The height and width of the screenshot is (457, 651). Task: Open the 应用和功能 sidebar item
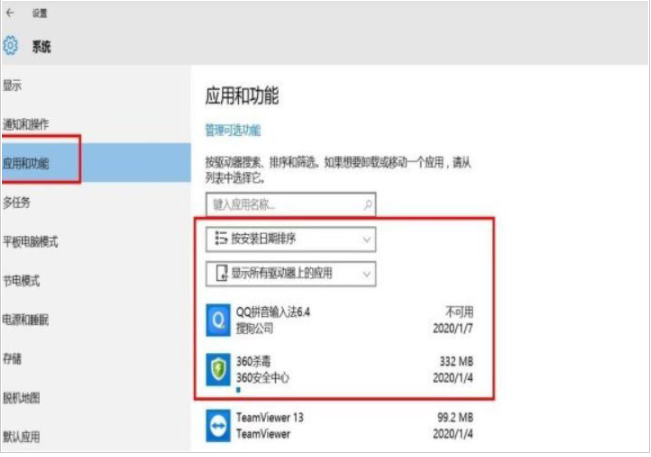pos(27,163)
